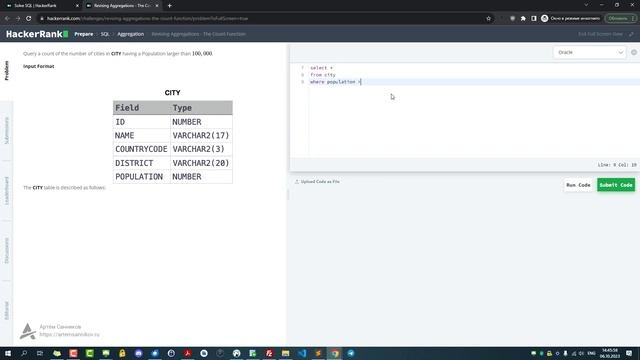Select the Submissions sidebar tab
Viewport: 640px width, 360px height.
6,131
